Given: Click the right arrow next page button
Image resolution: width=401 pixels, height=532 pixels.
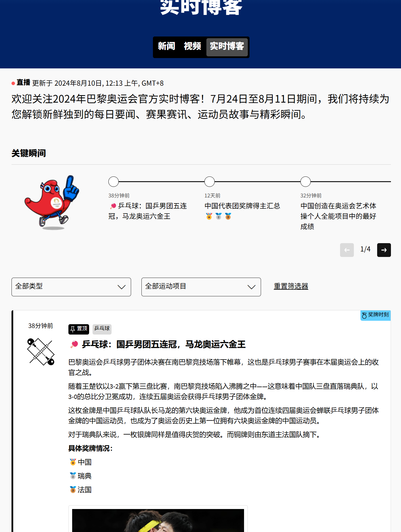Looking at the screenshot, I should (x=384, y=250).
